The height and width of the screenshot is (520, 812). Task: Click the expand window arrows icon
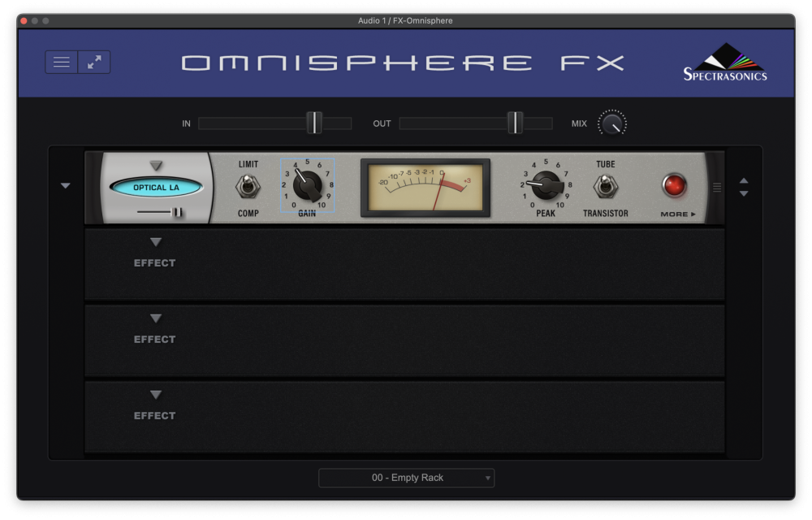(94, 62)
